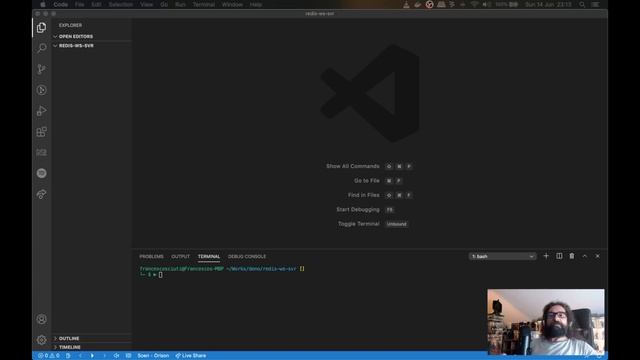The image size is (640, 360).
Task: Click the volume icon in macOS menu bar
Action: [487, 4]
